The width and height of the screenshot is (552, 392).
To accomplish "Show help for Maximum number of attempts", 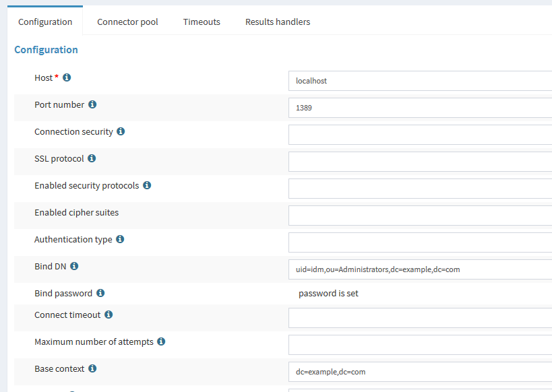I will coord(161,342).
